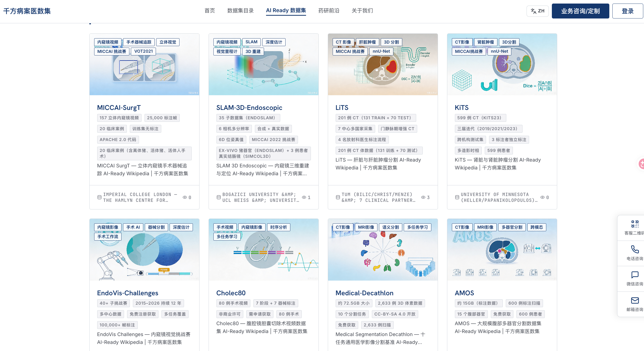This screenshot has height=351, width=644.
Task: Open the 关于我们 navigation item
Action: 362,11
